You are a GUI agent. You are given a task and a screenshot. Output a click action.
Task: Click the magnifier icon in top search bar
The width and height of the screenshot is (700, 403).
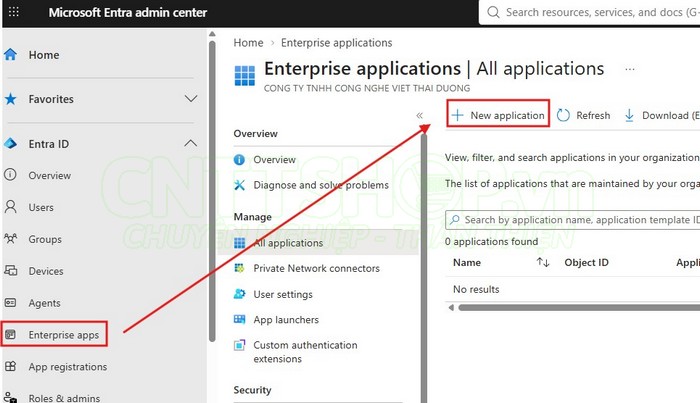[493, 12]
